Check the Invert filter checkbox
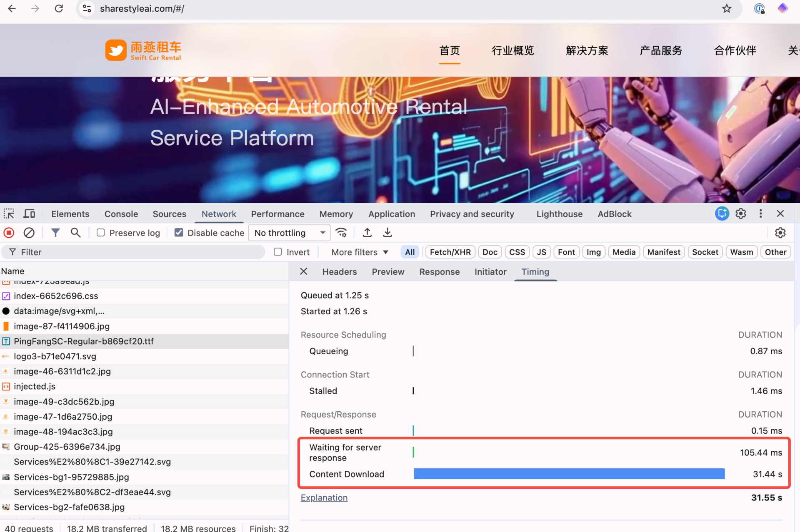Image resolution: width=800 pixels, height=532 pixels. coord(278,252)
